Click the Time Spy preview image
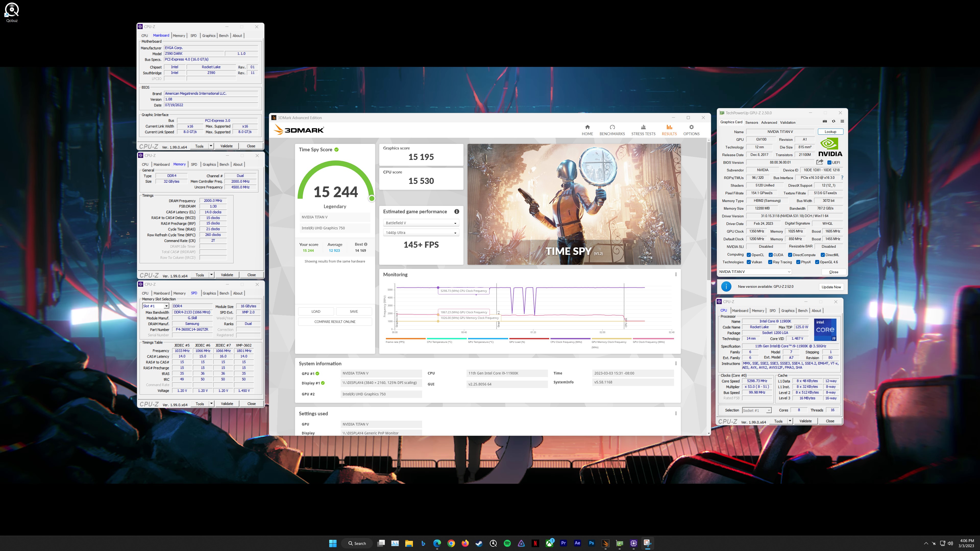The width and height of the screenshot is (980, 551). (574, 204)
